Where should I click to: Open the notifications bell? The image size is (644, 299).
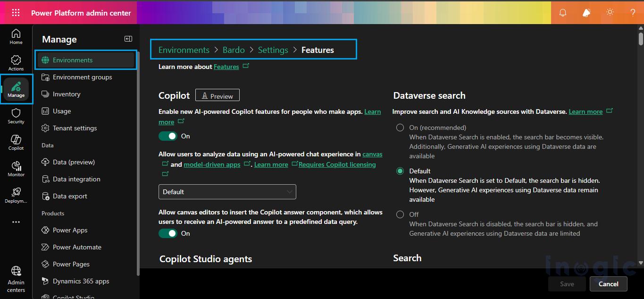point(562,12)
